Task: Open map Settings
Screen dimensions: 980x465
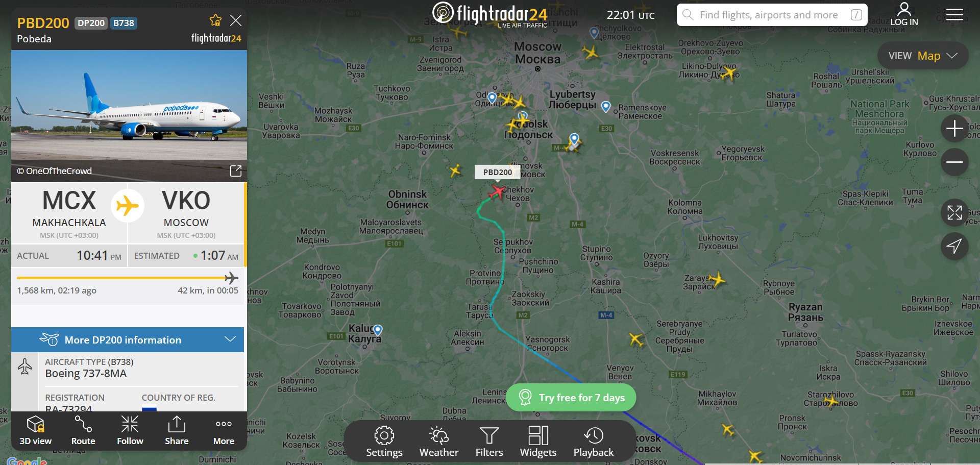Action: pyautogui.click(x=384, y=442)
